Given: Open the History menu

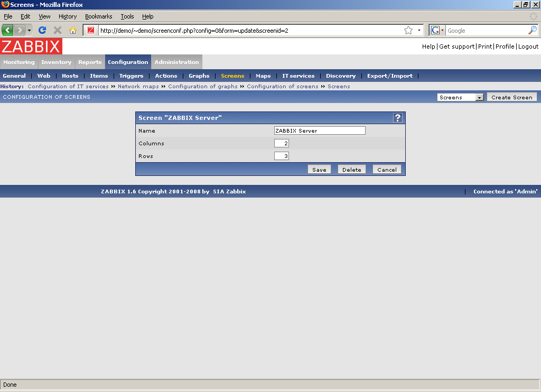Looking at the screenshot, I should pyautogui.click(x=67, y=16).
